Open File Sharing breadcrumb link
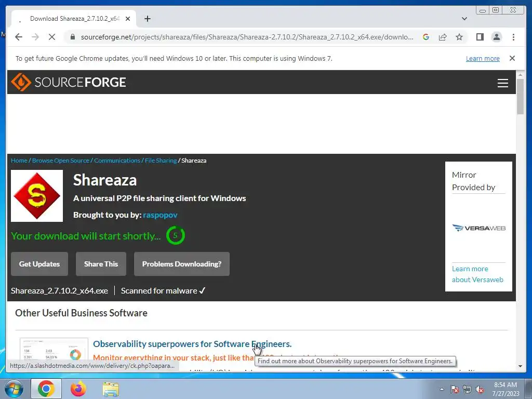This screenshot has width=532, height=399. point(161,161)
